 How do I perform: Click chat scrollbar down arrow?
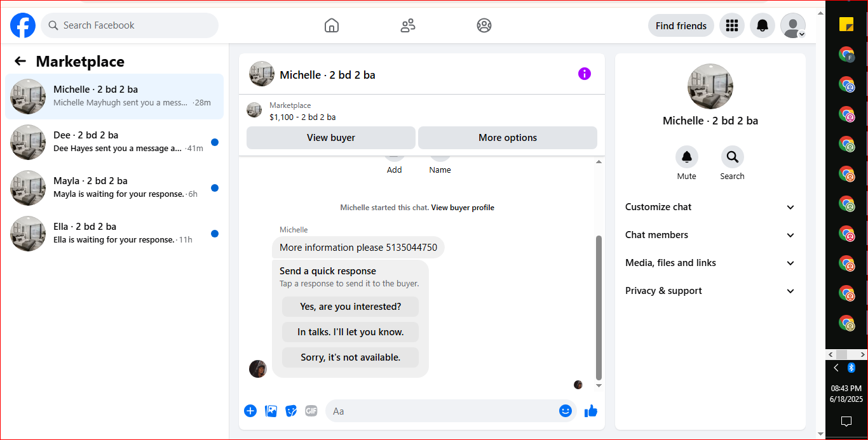click(599, 385)
